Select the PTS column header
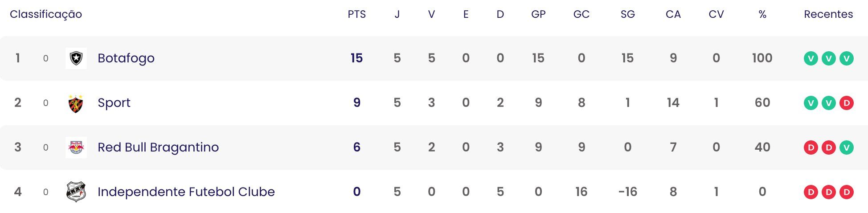This screenshot has height=213, width=868. click(x=357, y=14)
